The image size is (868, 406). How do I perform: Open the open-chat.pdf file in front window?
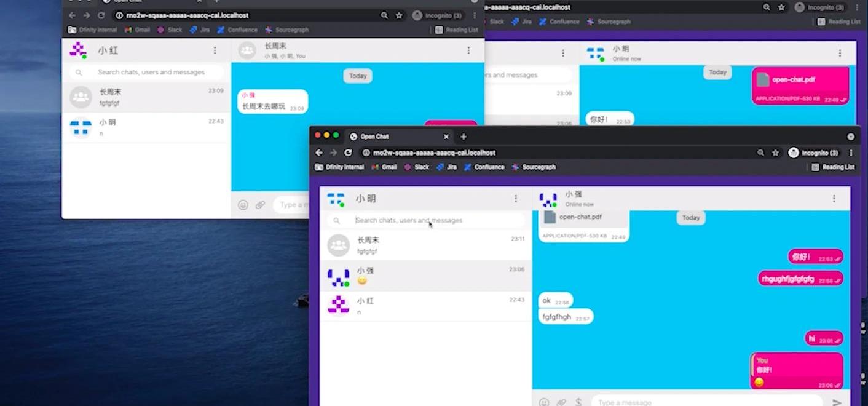pos(583,225)
